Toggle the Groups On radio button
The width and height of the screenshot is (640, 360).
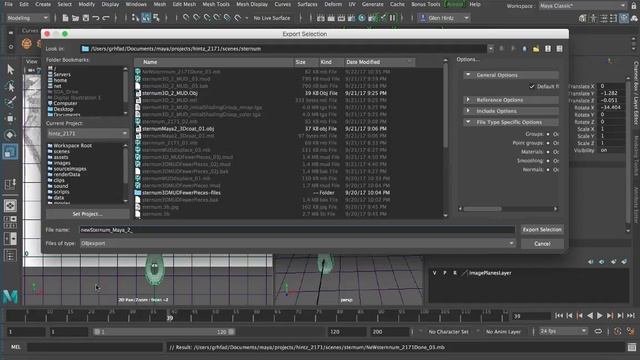tap(548, 134)
